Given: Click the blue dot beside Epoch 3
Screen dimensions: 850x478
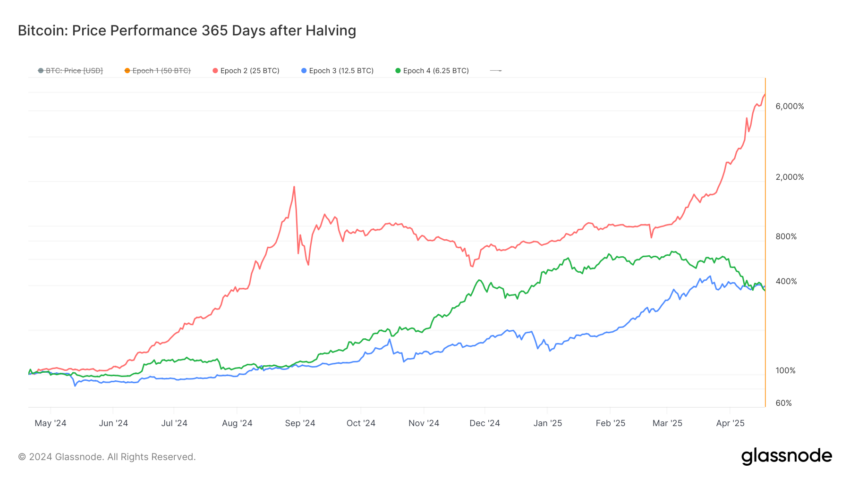Looking at the screenshot, I should point(304,70).
